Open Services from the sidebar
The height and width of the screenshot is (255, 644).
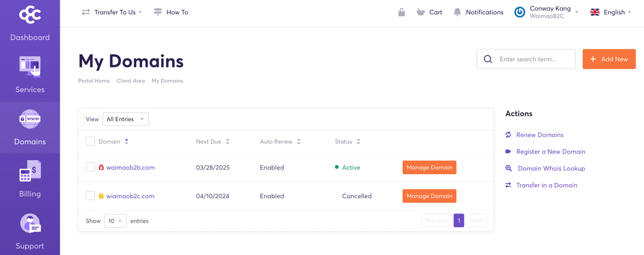pos(30,75)
